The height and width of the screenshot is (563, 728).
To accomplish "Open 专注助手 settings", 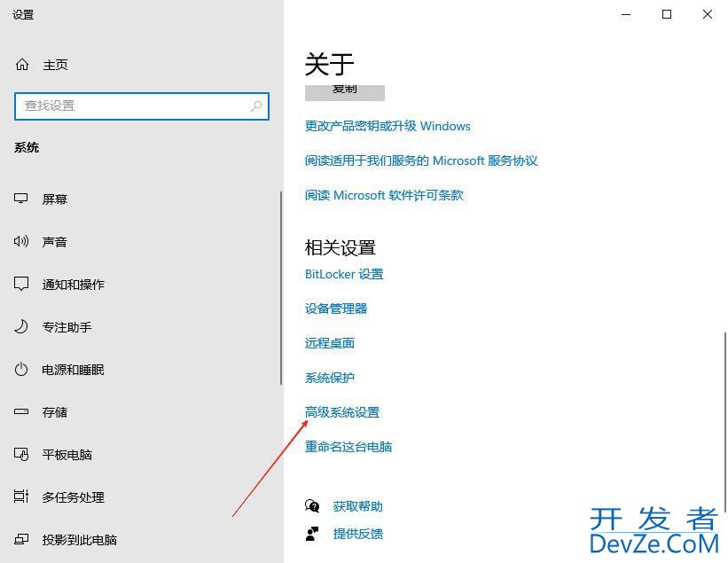I will (67, 327).
